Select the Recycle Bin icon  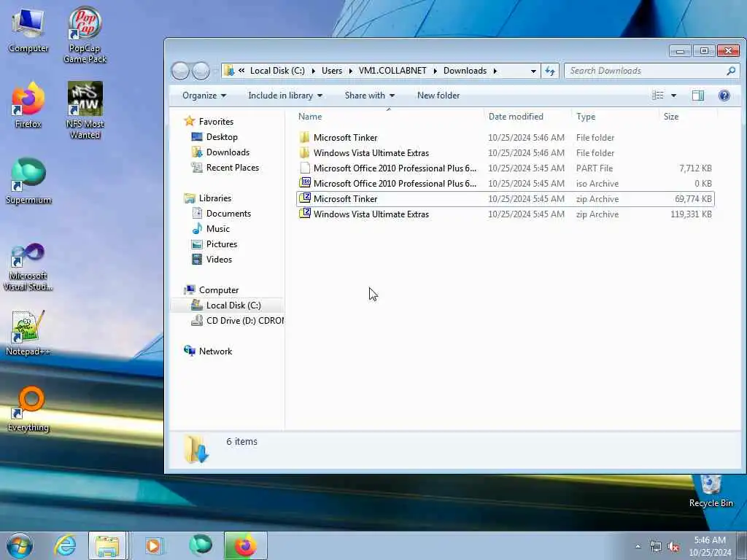[711, 491]
